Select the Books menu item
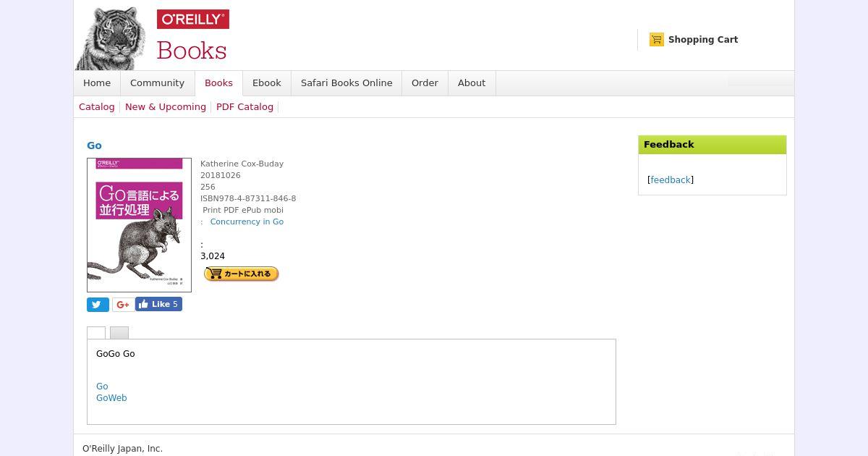This screenshot has height=456, width=868. click(218, 83)
